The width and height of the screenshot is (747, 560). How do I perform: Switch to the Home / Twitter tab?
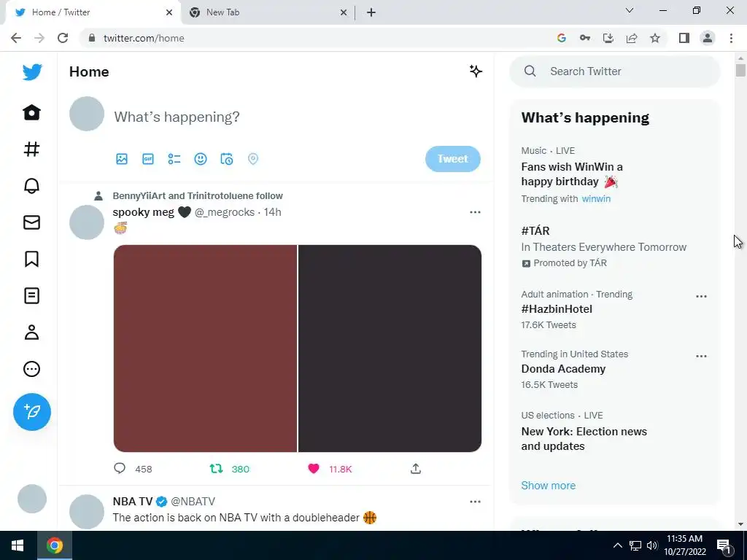(93, 12)
